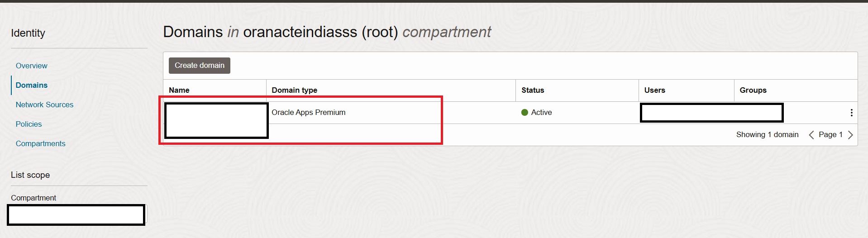Screen dimensions: 868x238
Task: Click the Domain type column header
Action: pos(294,90)
